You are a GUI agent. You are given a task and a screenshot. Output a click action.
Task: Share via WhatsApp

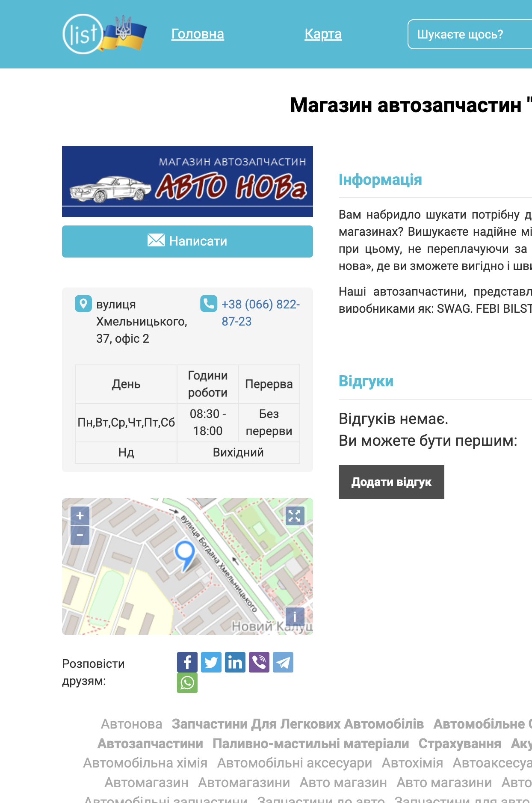(187, 683)
